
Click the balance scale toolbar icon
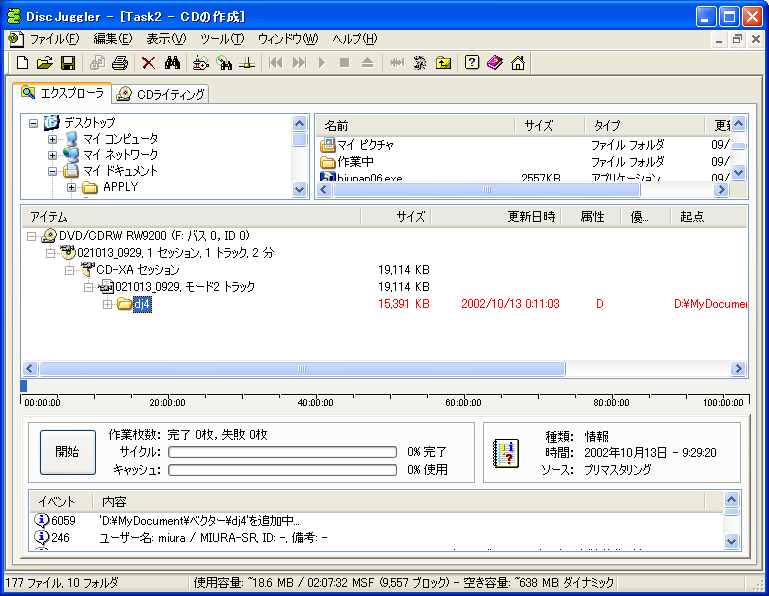[247, 63]
